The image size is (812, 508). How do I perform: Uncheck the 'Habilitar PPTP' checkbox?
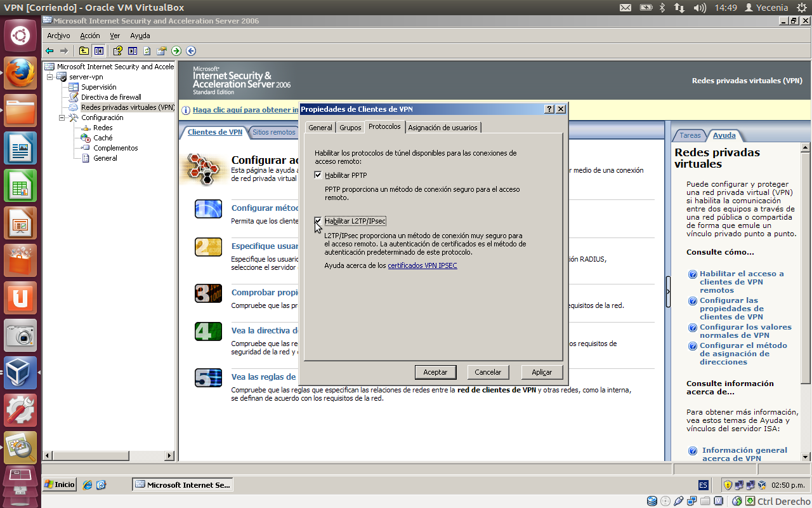point(318,175)
